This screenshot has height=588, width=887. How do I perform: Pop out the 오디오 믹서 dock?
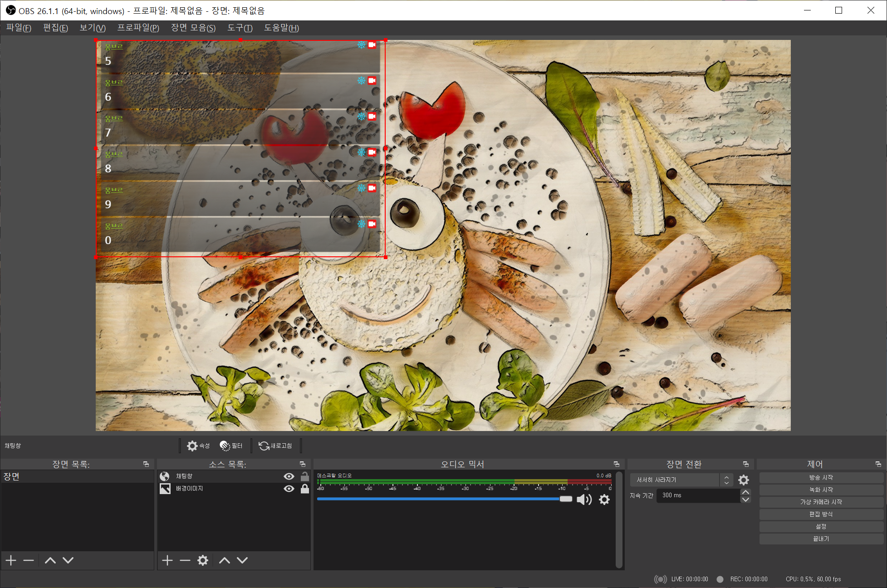[616, 464]
